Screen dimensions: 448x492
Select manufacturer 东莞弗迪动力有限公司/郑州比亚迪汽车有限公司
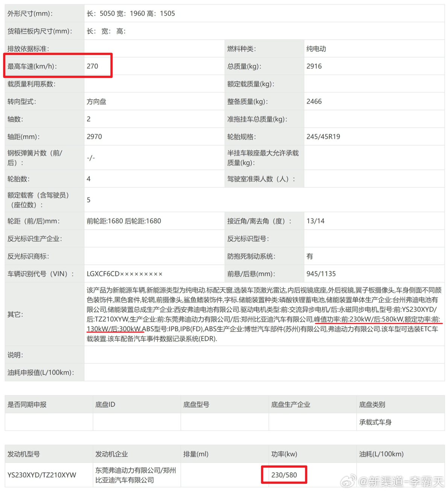point(136,475)
